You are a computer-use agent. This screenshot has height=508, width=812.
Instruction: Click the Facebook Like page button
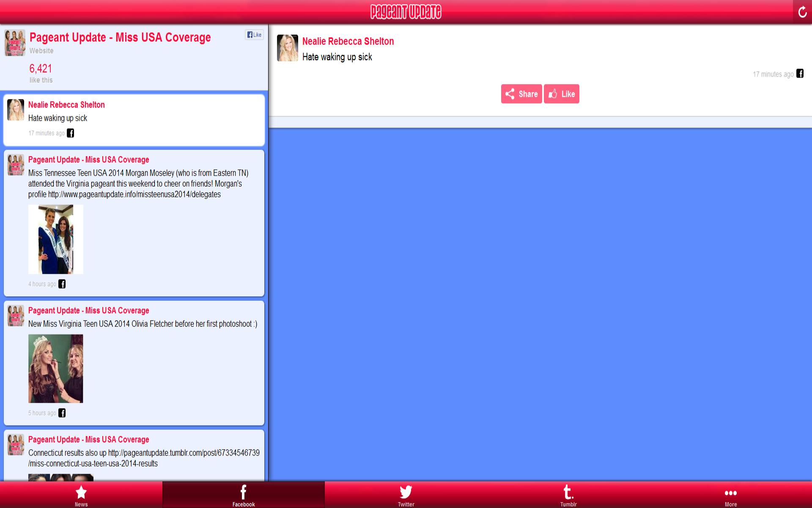coord(254,35)
